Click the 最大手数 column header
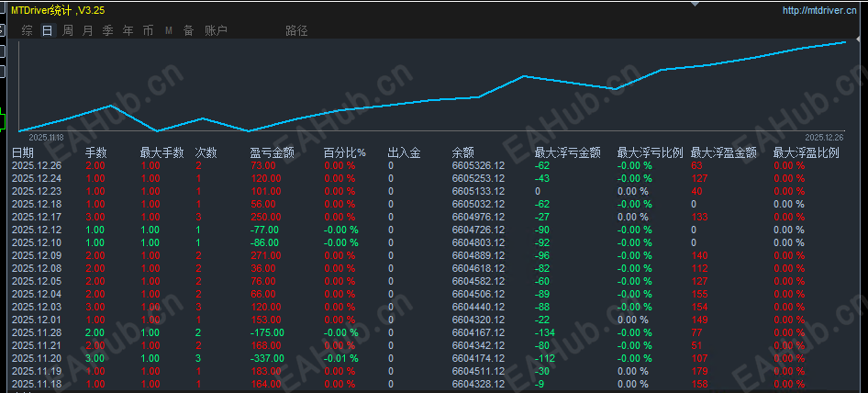 click(x=161, y=153)
